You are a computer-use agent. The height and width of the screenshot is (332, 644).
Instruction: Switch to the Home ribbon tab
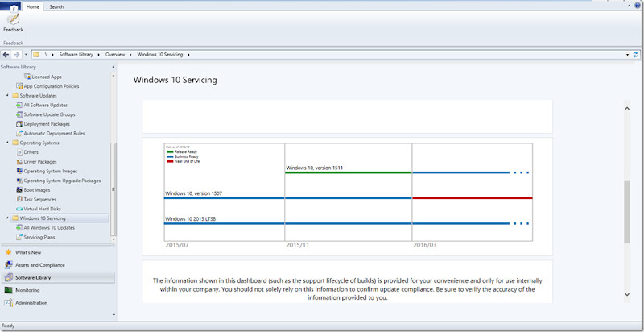point(32,7)
